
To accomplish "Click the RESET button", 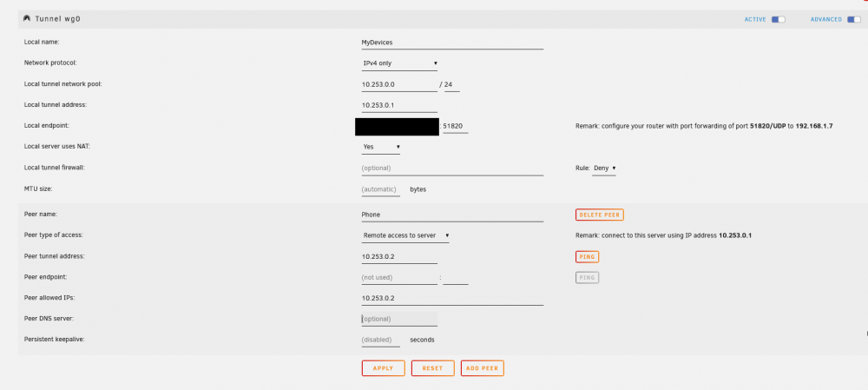I will point(432,368).
